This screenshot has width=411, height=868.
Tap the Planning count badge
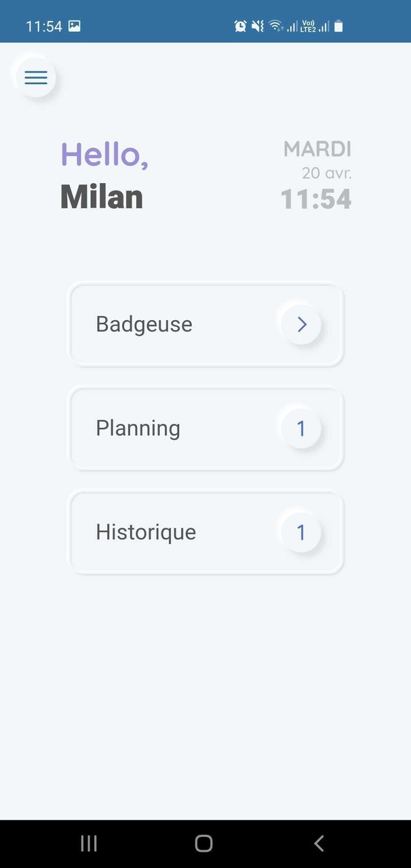tap(301, 429)
